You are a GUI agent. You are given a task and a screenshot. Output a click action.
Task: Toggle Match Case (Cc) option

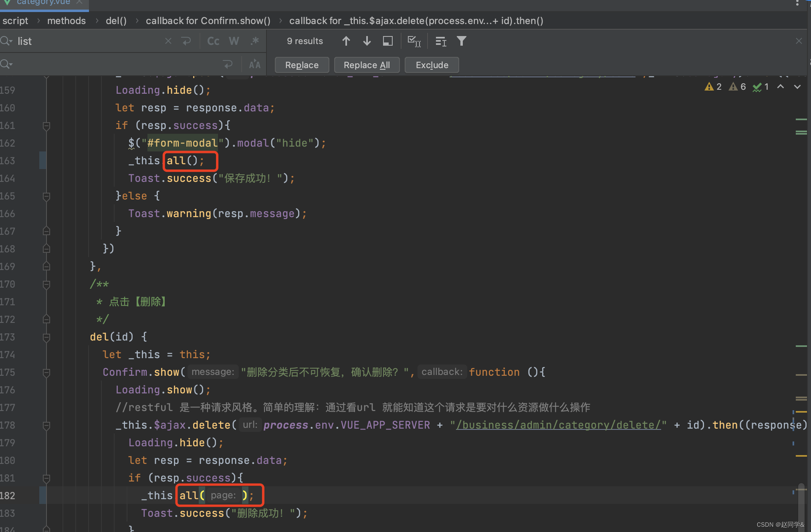(213, 41)
